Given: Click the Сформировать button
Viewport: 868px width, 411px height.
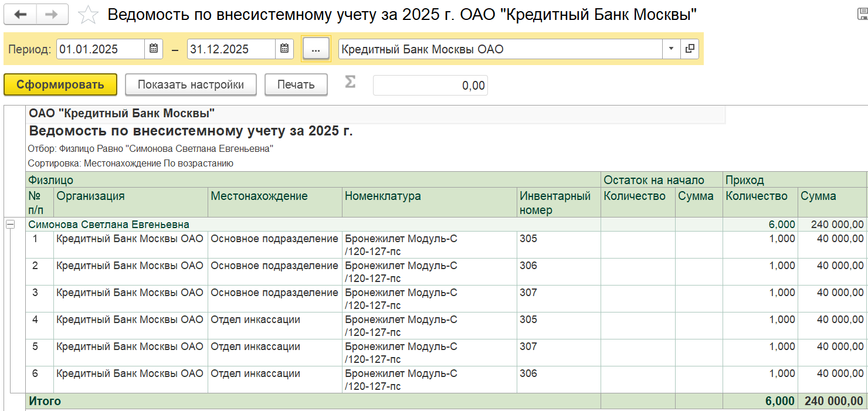Looking at the screenshot, I should coord(60,84).
